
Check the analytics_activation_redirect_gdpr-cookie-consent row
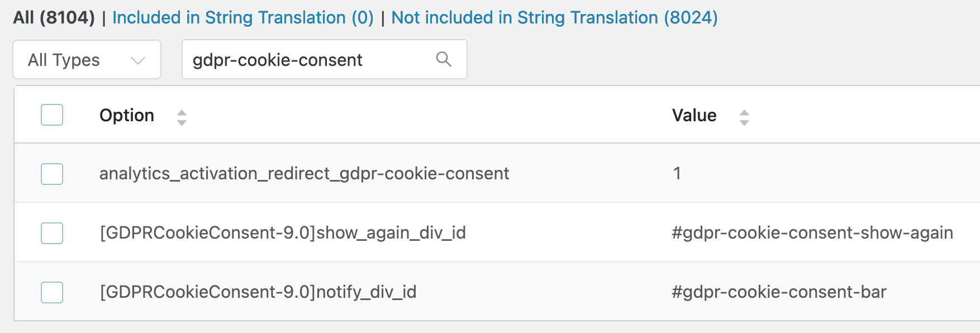52,174
